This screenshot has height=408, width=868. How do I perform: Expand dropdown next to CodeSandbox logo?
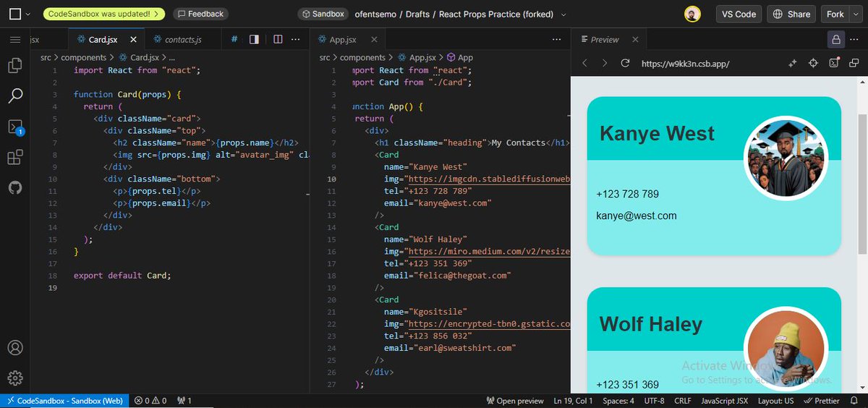27,14
